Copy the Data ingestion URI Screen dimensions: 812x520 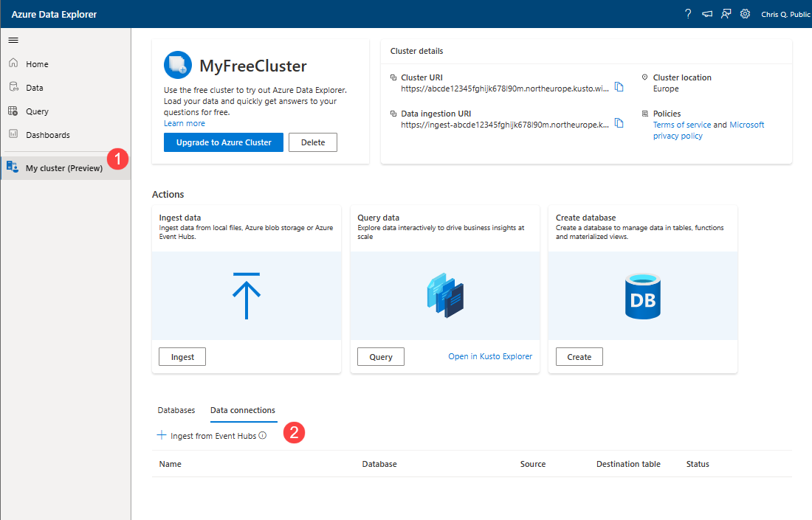pos(619,124)
